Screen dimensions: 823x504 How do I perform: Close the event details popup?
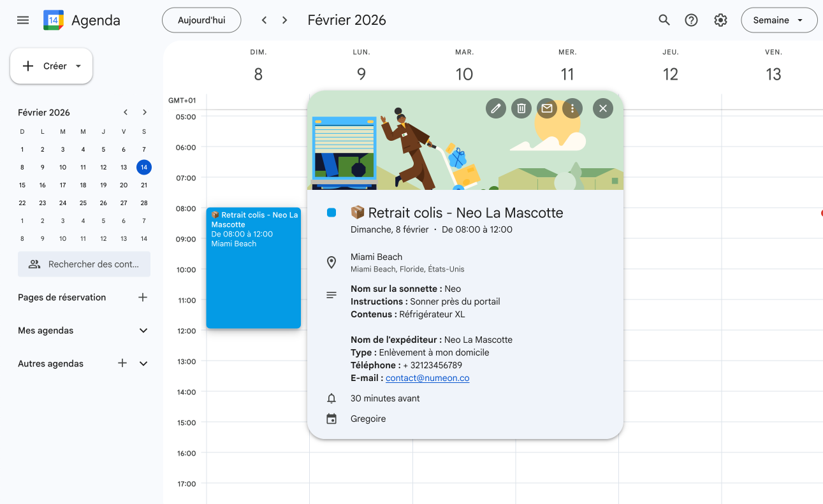pyautogui.click(x=603, y=108)
